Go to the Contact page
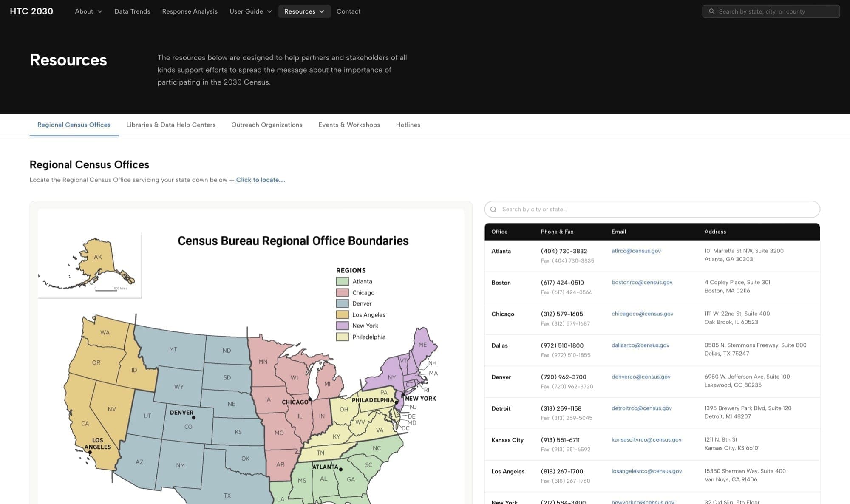The width and height of the screenshot is (850, 504). click(x=348, y=11)
